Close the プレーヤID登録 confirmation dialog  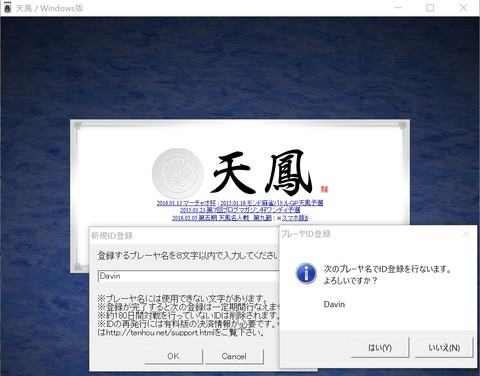466,234
